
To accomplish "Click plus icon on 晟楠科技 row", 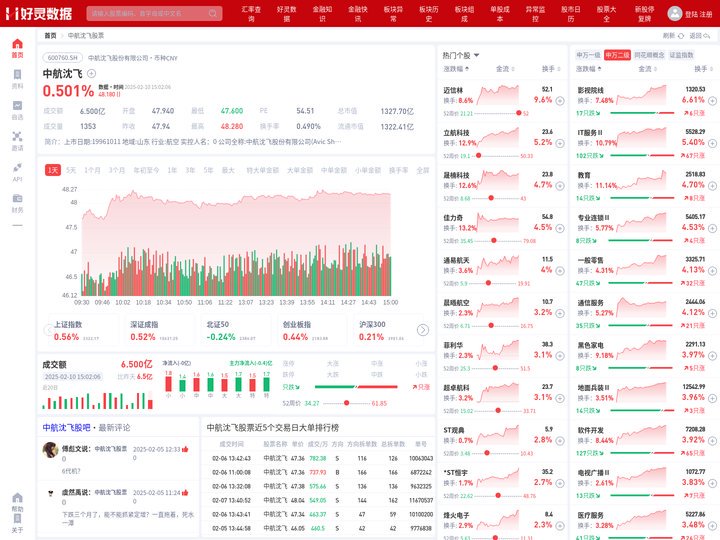I will [560, 186].
